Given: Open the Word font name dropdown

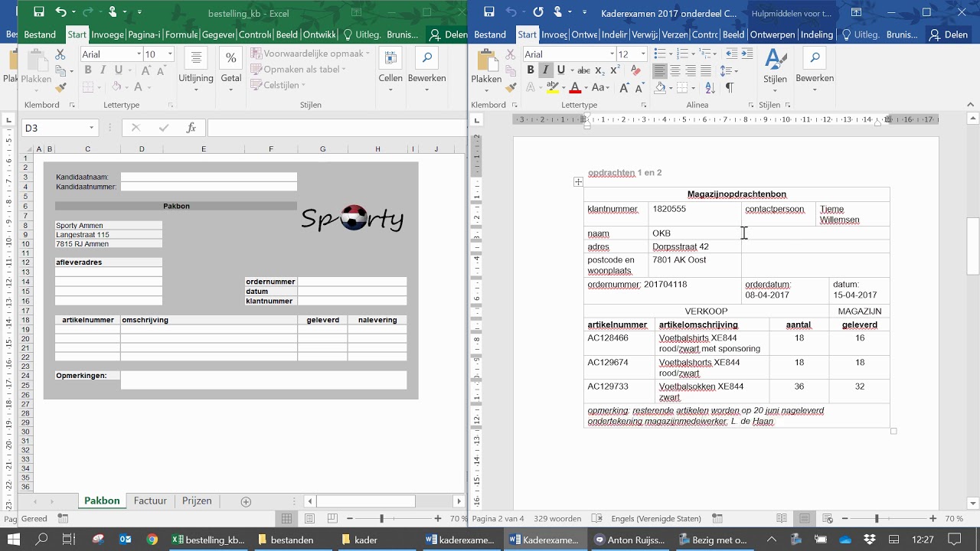Looking at the screenshot, I should pyautogui.click(x=612, y=54).
